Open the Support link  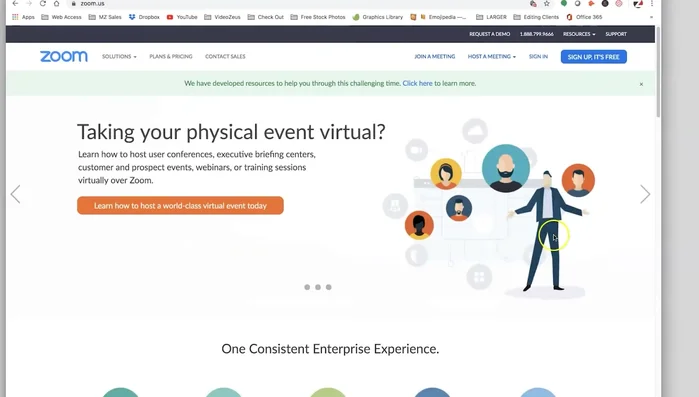tap(616, 34)
